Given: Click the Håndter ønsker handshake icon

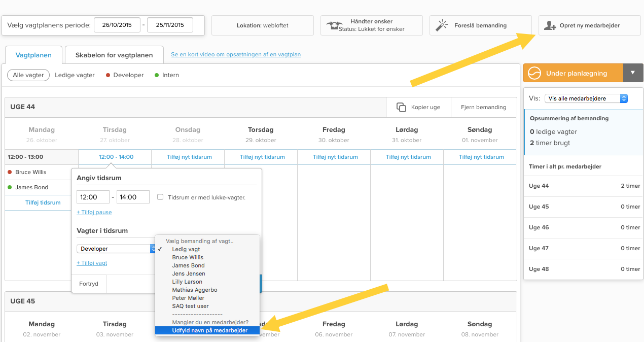Looking at the screenshot, I should [332, 25].
